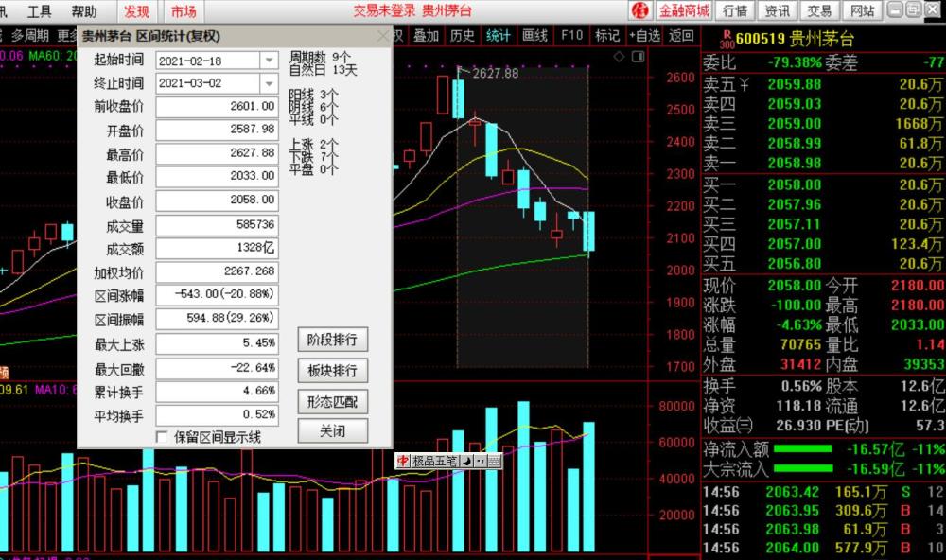Open the 金融商城 link
Image resolution: width=946 pixels, height=560 pixels.
click(x=684, y=10)
